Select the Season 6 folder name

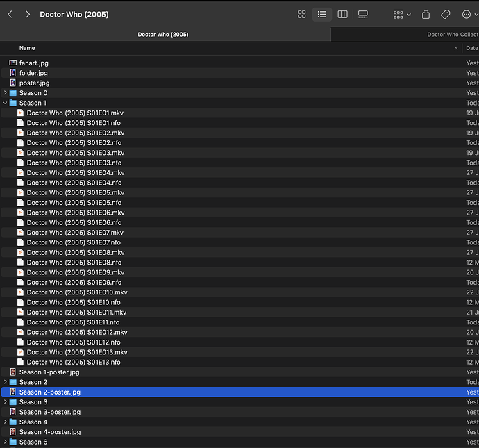tap(33, 442)
